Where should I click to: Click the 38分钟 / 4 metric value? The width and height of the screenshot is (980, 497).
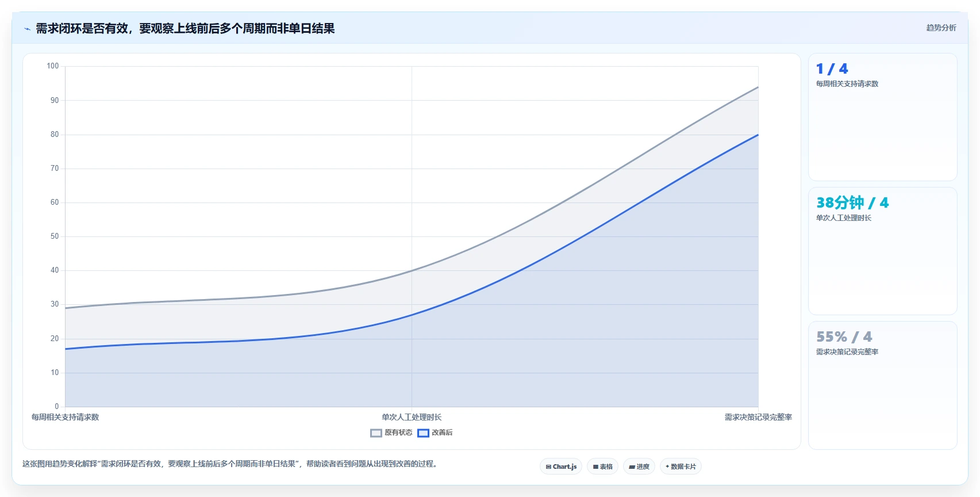click(x=852, y=202)
